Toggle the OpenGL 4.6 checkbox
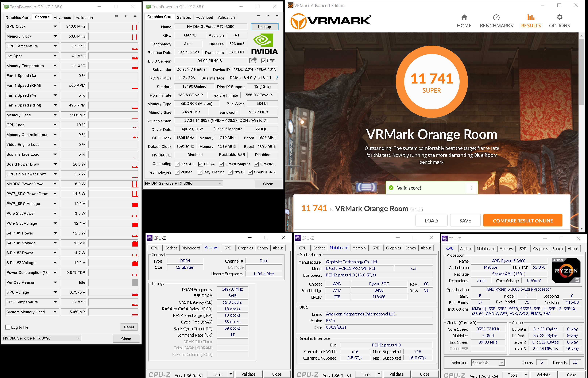Image resolution: width=588 pixels, height=378 pixels. point(250,172)
